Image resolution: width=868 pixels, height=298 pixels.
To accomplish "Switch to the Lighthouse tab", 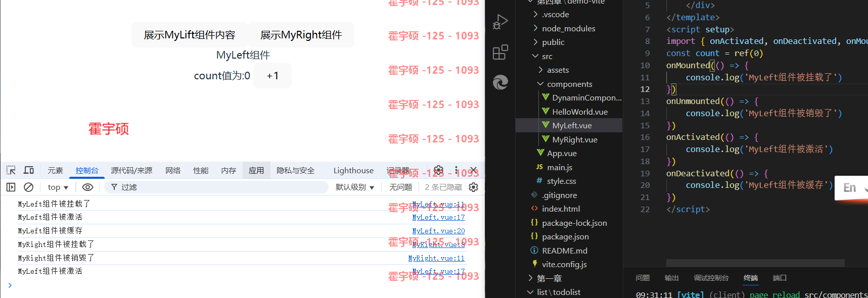I will pyautogui.click(x=353, y=170).
